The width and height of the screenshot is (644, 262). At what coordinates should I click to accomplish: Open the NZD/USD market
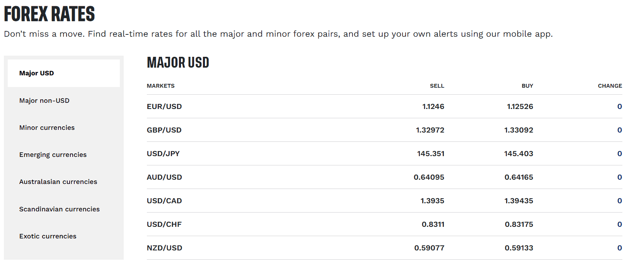[164, 248]
